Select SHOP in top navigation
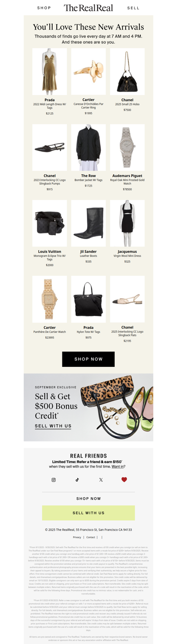Image resolution: width=177 pixels, height=644 pixels. coord(44,8)
